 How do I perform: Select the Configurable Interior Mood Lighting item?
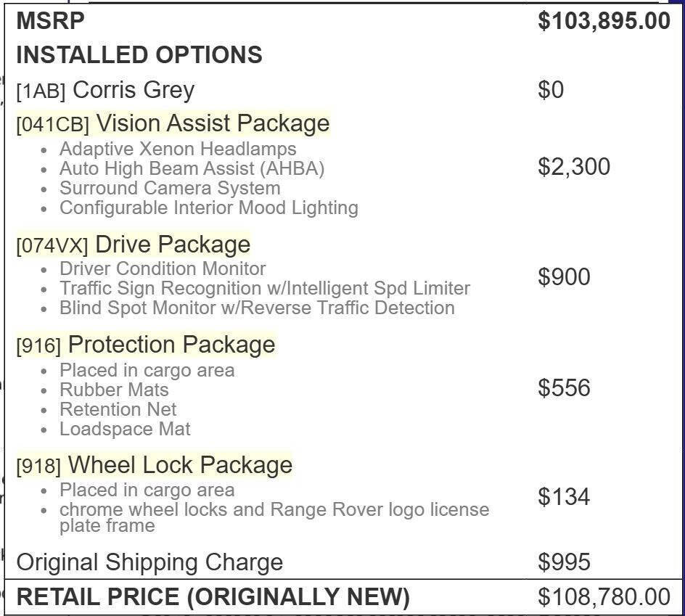click(x=209, y=208)
